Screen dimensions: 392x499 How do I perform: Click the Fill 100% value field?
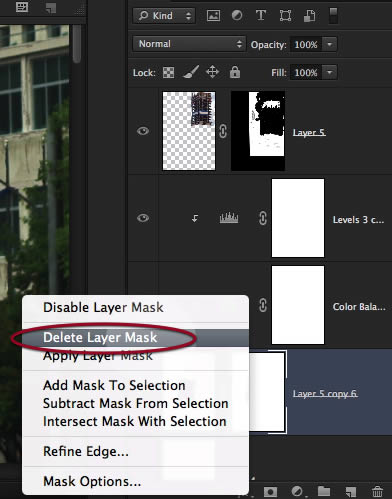point(306,72)
